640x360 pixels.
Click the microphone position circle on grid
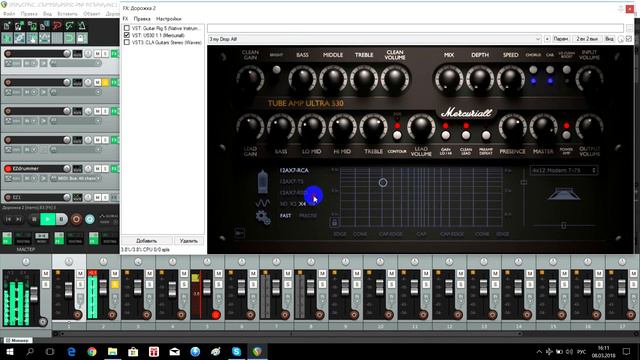[383, 182]
